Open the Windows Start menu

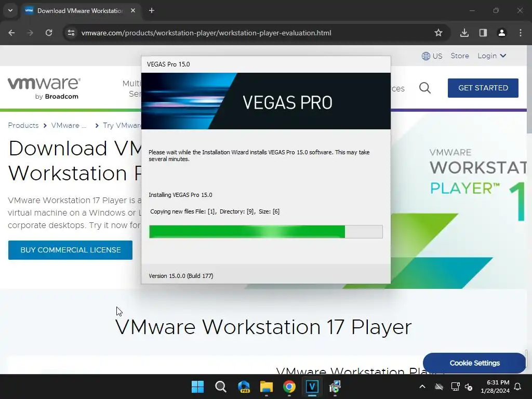197,387
